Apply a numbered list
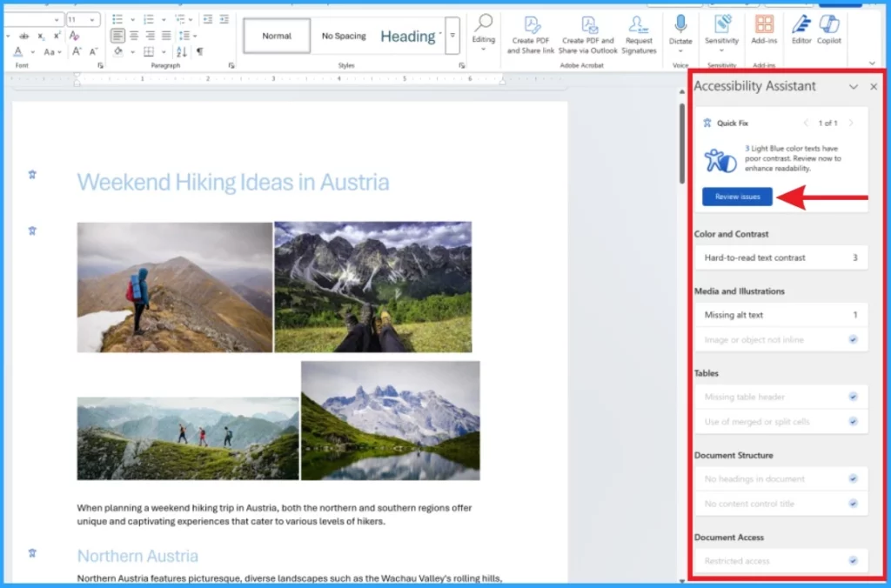The image size is (891, 588). (149, 20)
